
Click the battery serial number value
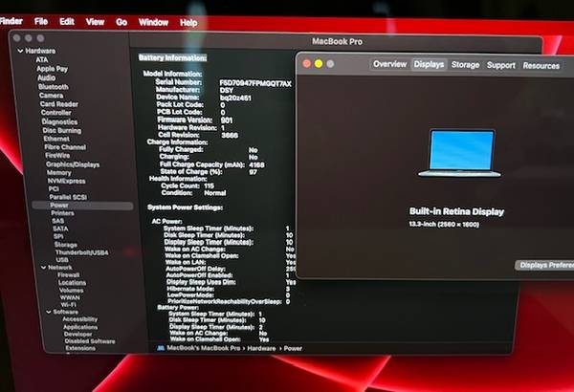point(255,83)
